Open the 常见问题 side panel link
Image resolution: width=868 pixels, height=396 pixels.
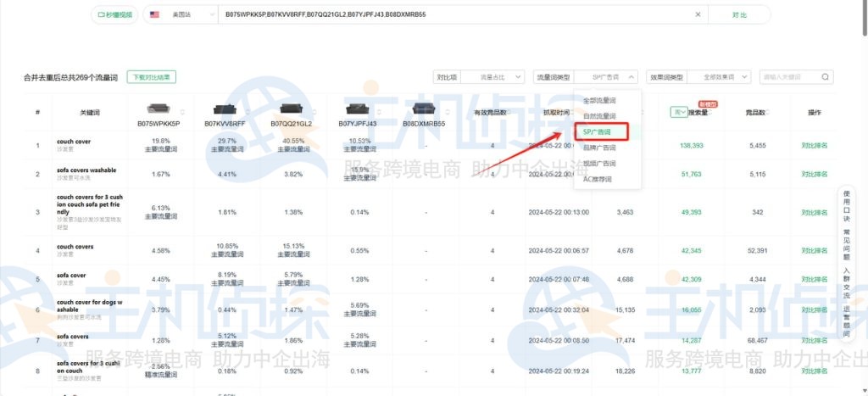(x=846, y=245)
